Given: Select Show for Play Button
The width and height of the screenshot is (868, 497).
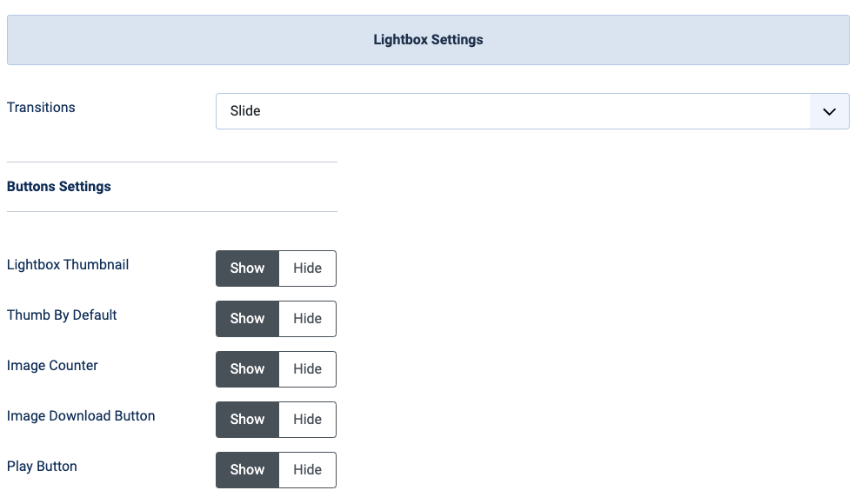Looking at the screenshot, I should (248, 470).
